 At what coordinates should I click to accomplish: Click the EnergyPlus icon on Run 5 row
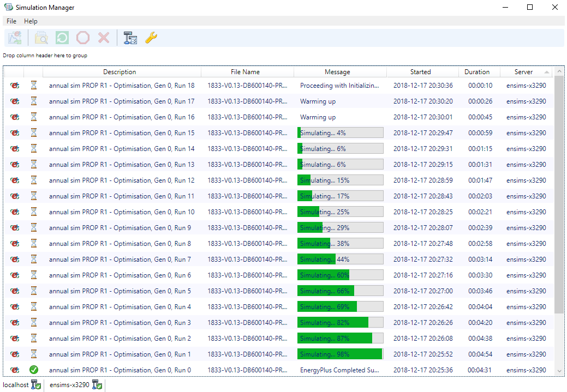15,291
